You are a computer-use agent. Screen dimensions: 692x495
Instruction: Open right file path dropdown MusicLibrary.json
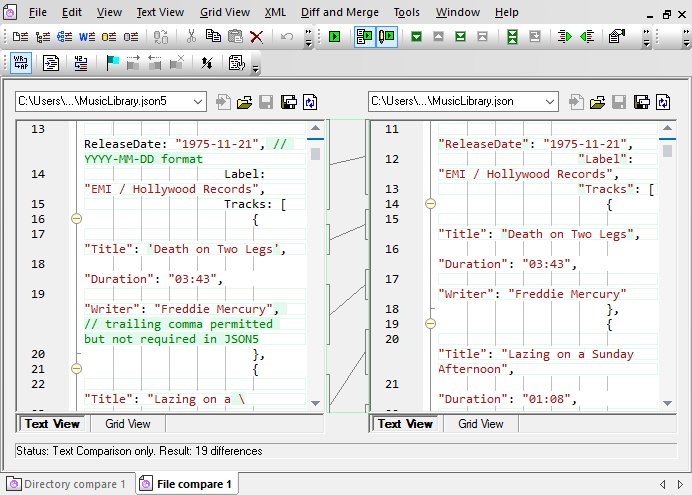pyautogui.click(x=549, y=102)
